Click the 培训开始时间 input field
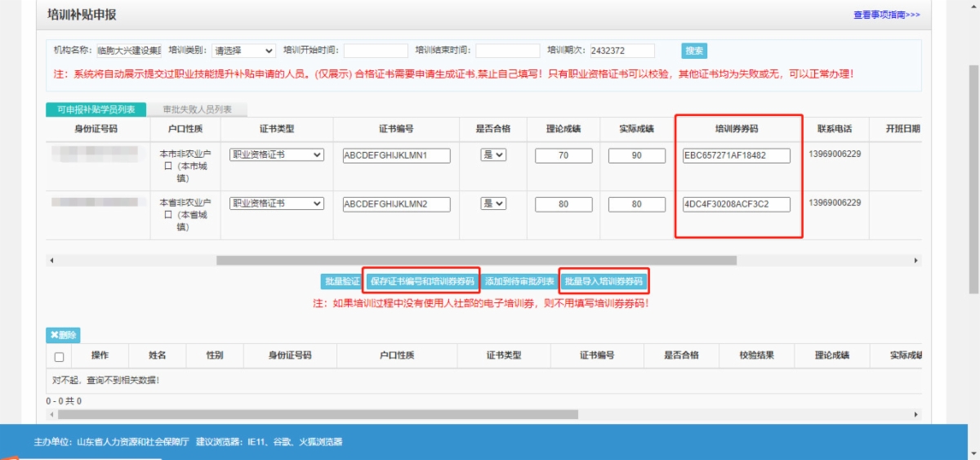 pyautogui.click(x=376, y=51)
